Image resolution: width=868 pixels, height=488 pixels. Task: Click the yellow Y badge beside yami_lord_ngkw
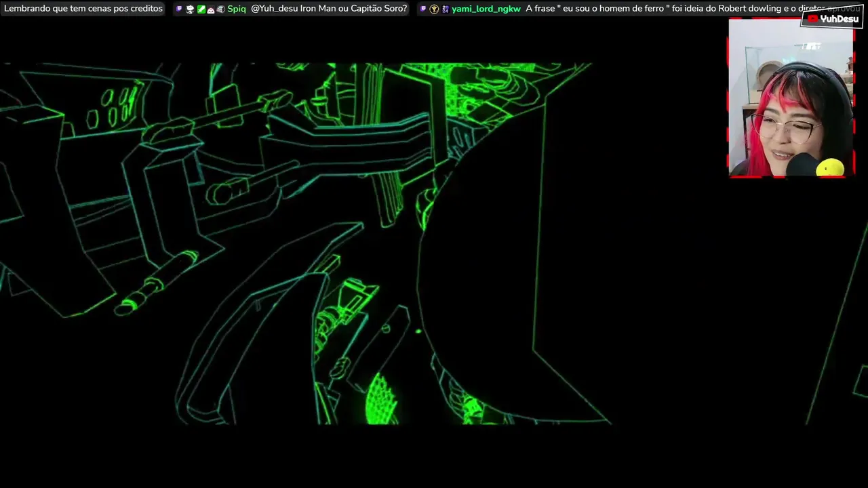[x=434, y=9]
